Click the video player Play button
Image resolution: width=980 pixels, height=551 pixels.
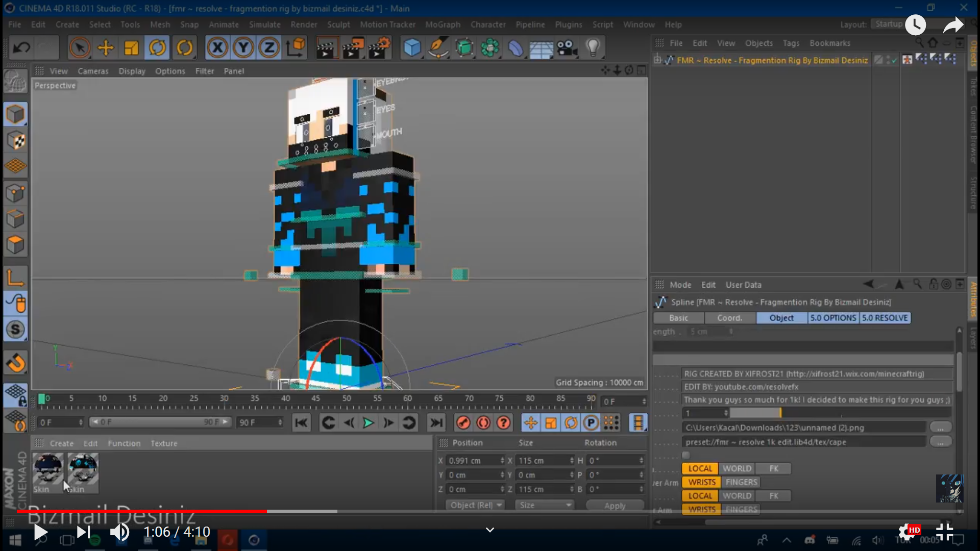tap(40, 533)
